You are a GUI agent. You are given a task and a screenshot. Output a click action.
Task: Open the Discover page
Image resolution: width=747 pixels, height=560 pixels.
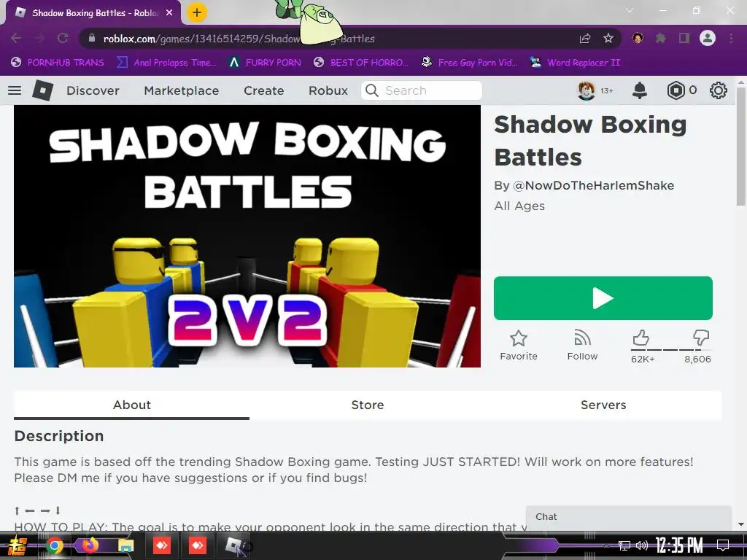tap(93, 90)
